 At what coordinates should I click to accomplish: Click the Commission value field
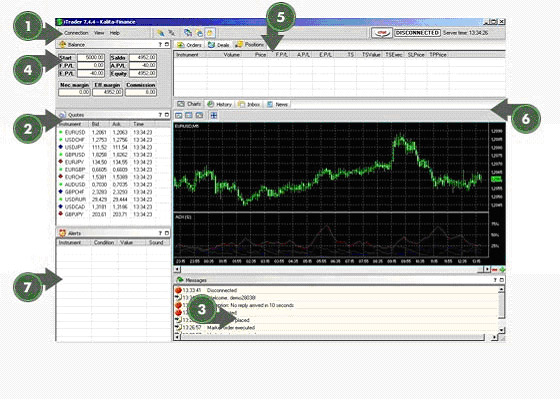[x=141, y=92]
